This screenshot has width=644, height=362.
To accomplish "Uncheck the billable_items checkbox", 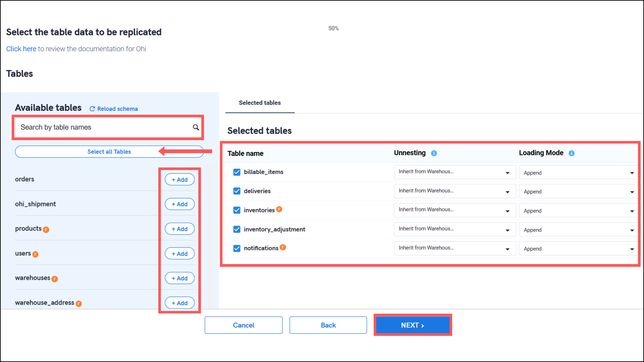I will tap(237, 172).
